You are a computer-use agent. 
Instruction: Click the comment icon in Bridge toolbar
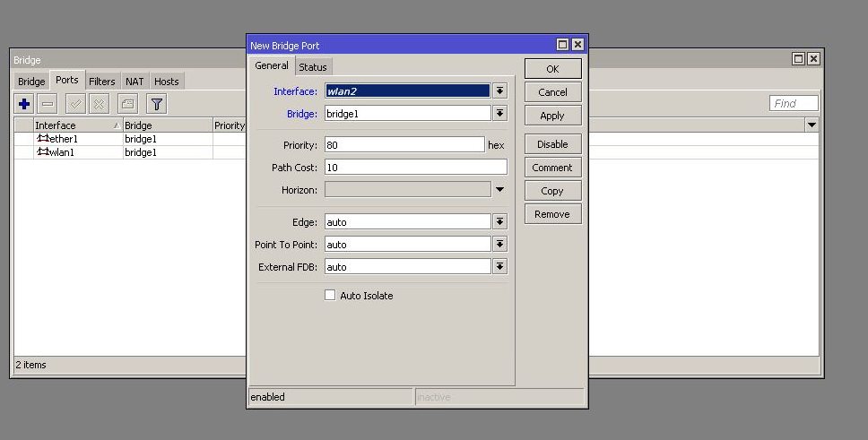[x=127, y=103]
